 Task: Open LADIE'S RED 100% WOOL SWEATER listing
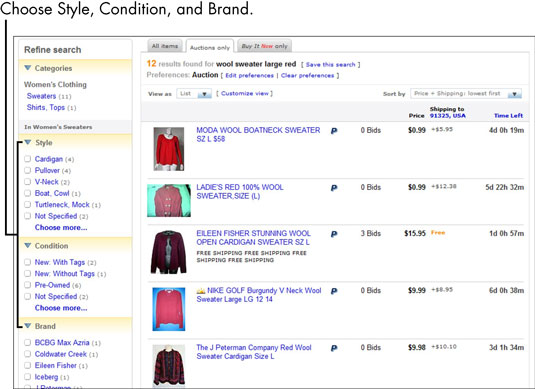240,191
